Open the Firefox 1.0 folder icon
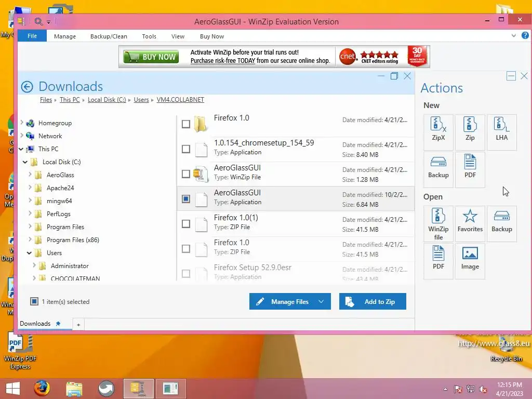The height and width of the screenshot is (399, 532). (201, 124)
